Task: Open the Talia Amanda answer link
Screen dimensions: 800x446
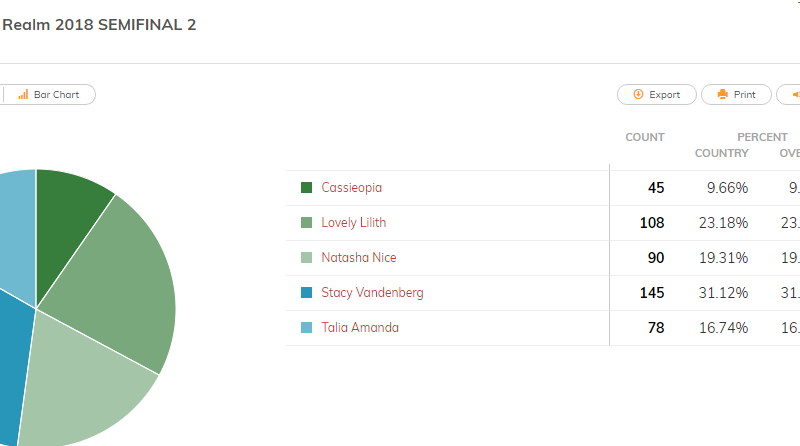Action: [360, 327]
